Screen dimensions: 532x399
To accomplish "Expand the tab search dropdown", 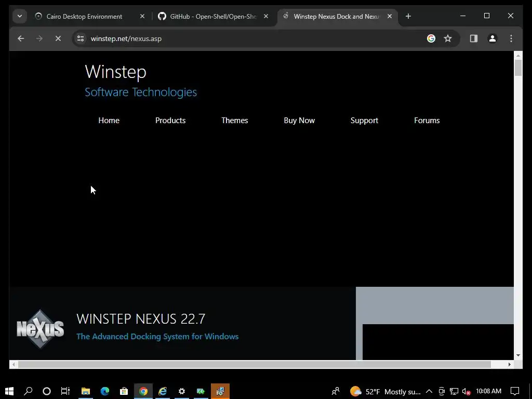I will pos(20,16).
